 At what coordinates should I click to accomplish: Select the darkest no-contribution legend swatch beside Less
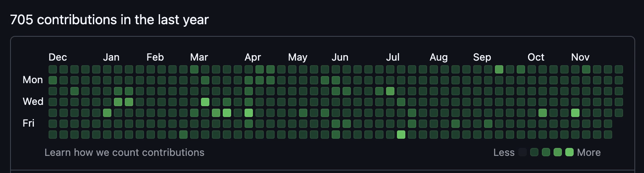(x=523, y=153)
